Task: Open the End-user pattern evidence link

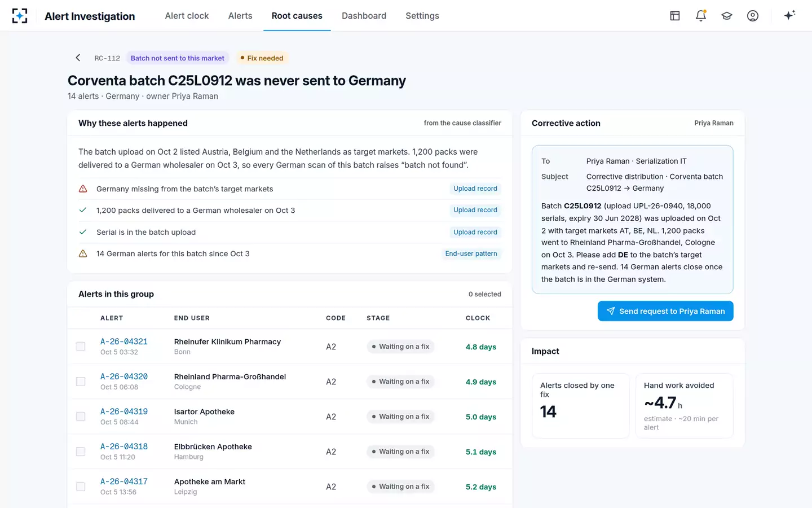Action: 471,253
